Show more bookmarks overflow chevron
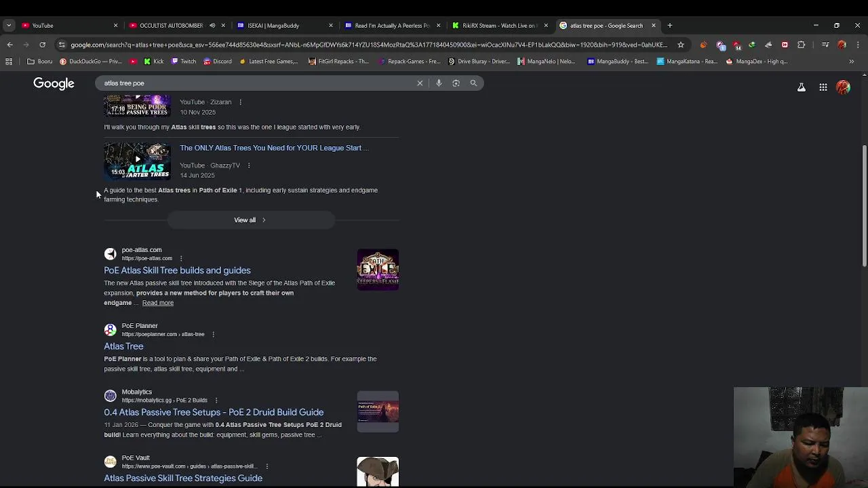 (851, 61)
